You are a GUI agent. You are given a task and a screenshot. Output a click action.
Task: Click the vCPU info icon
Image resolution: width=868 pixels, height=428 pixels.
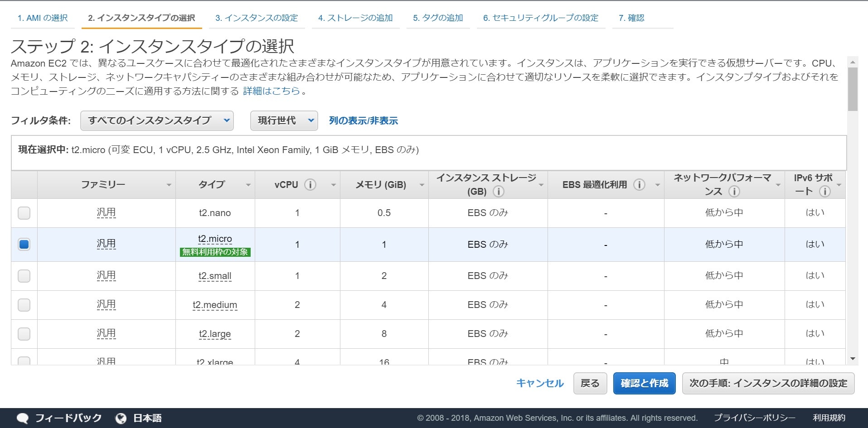(310, 184)
